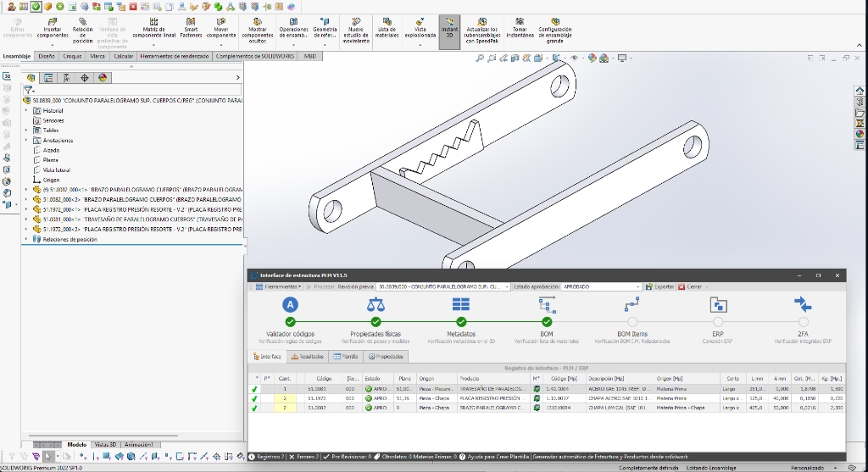Click Mostrar componentes ocultos
This screenshot has height=472, width=868.
[258, 31]
